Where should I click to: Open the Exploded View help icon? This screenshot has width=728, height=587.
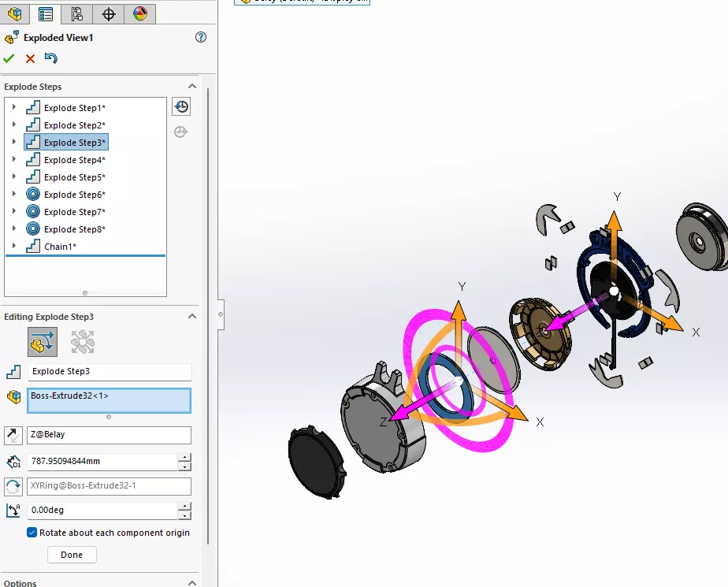click(201, 37)
